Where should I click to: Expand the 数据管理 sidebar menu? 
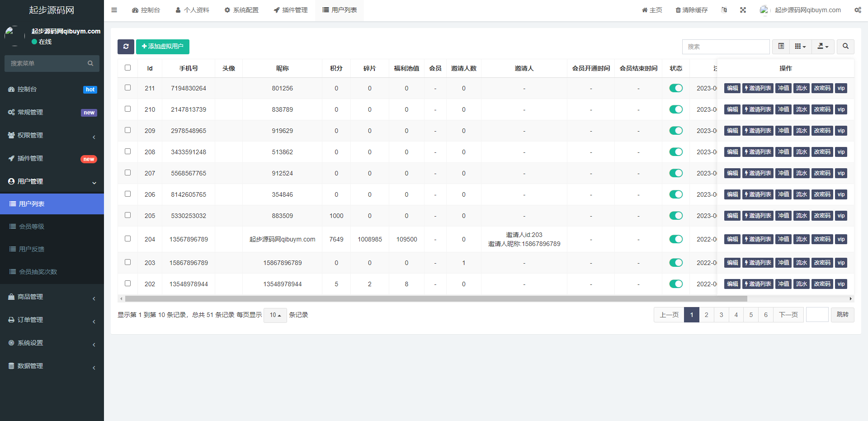pyautogui.click(x=52, y=366)
